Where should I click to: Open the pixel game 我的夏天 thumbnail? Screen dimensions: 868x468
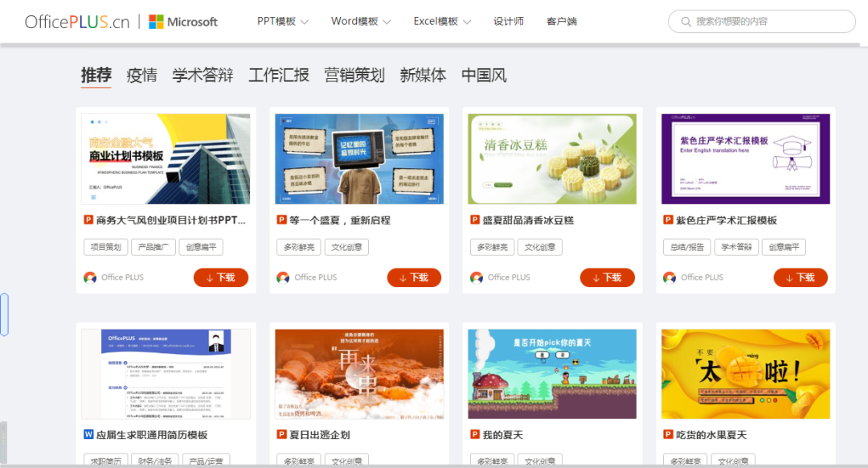pyautogui.click(x=552, y=375)
